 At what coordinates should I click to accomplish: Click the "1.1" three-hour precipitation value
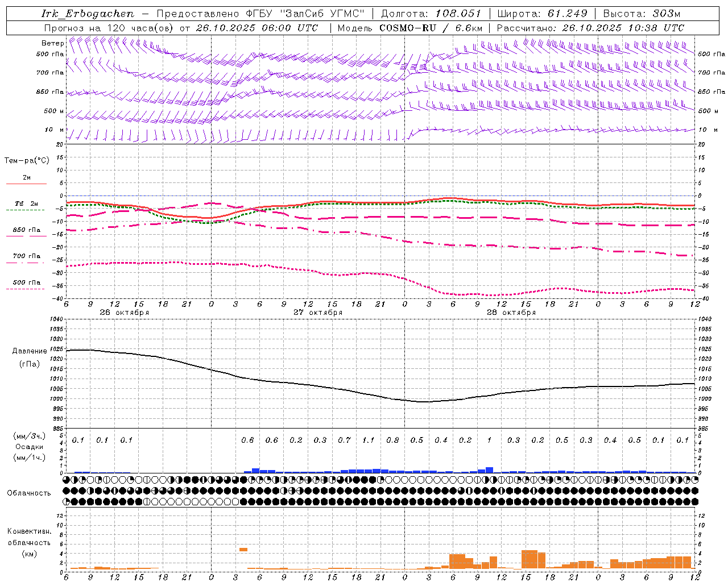[369, 440]
